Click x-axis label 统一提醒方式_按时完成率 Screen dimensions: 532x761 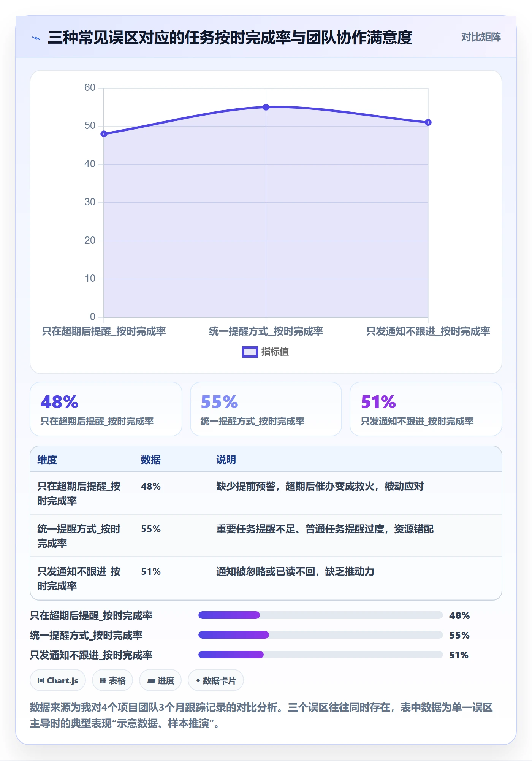(x=266, y=331)
